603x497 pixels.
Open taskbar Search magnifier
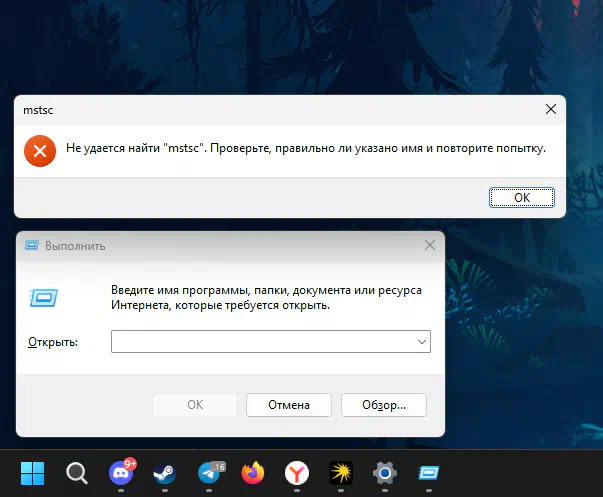coord(77,473)
